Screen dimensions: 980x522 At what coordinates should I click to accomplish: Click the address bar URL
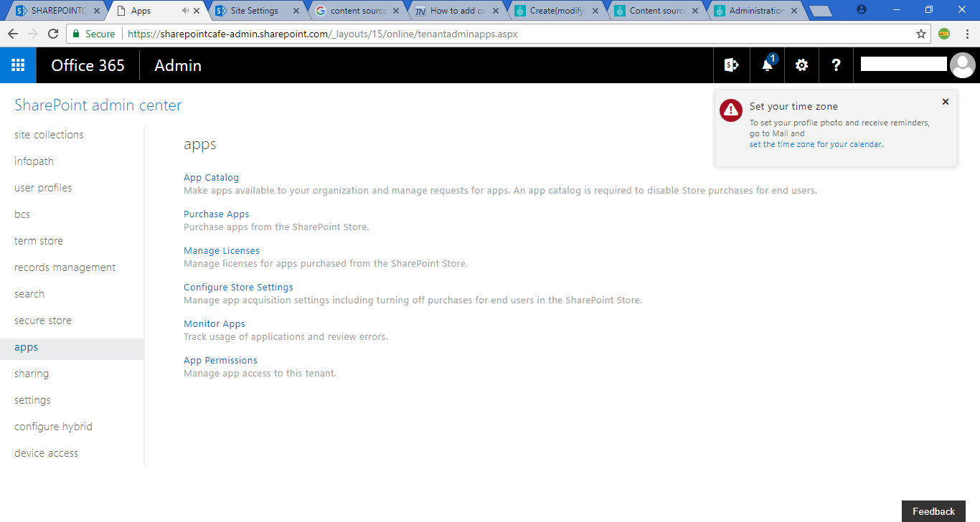click(x=323, y=34)
